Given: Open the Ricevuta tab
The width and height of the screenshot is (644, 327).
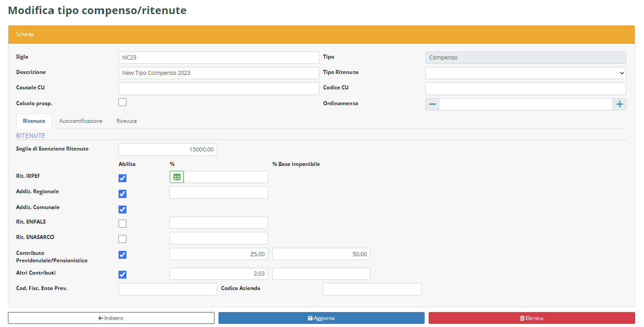Looking at the screenshot, I should pyautogui.click(x=126, y=121).
